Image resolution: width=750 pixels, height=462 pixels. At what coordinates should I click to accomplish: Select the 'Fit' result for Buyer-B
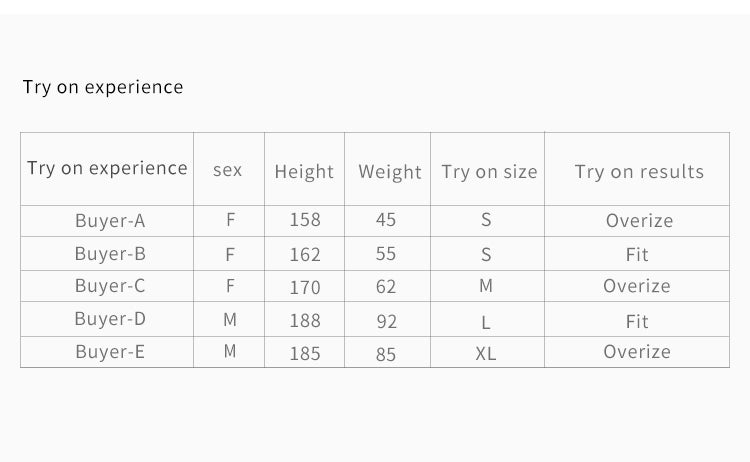tap(637, 255)
